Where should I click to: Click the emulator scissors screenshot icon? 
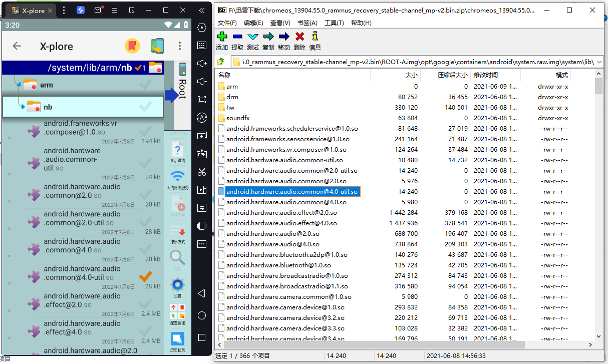pos(202,172)
